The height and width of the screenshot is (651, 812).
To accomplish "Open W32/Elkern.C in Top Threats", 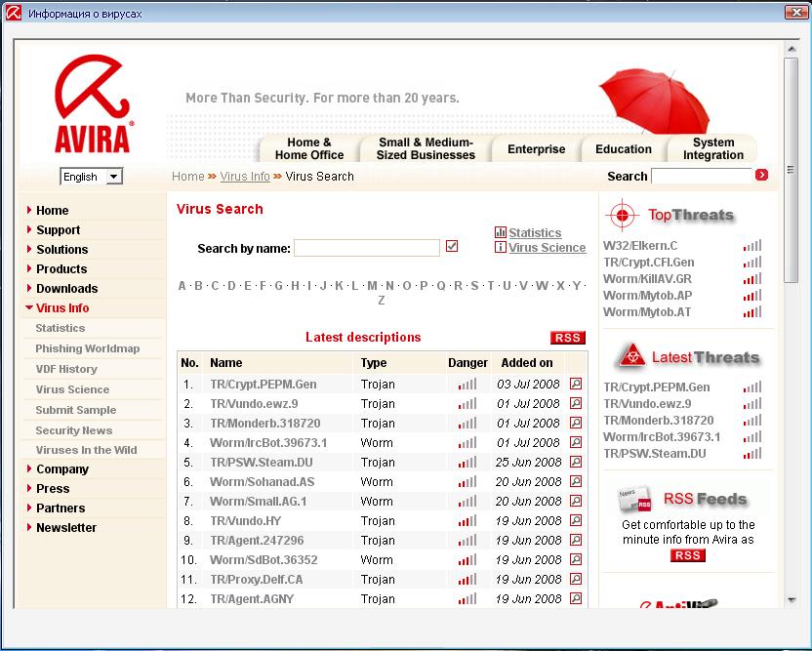I will tap(640, 246).
